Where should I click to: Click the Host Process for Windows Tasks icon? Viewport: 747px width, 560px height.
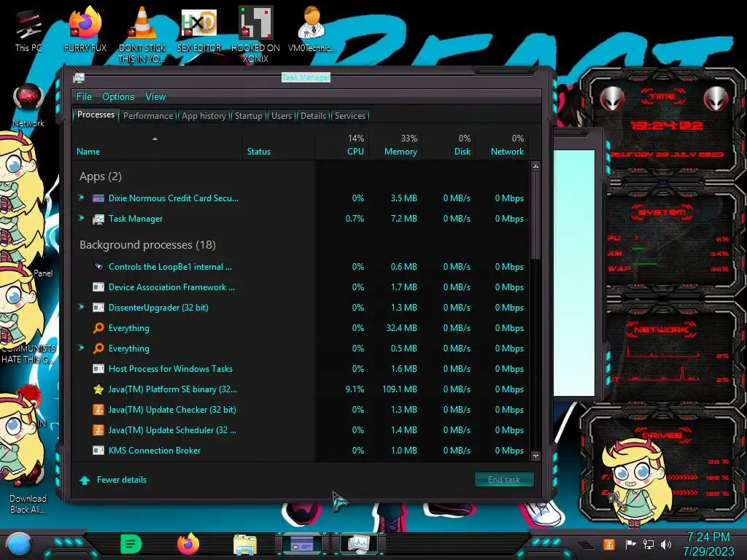click(x=98, y=368)
